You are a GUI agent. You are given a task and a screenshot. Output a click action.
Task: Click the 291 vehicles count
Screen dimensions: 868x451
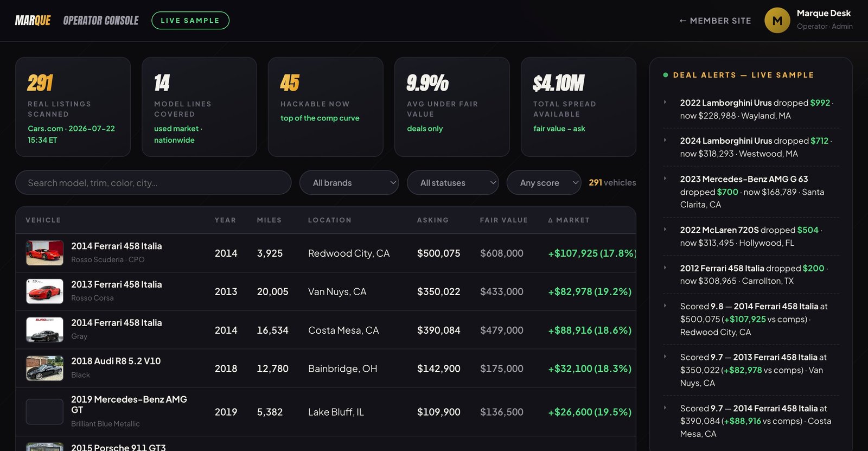point(612,183)
